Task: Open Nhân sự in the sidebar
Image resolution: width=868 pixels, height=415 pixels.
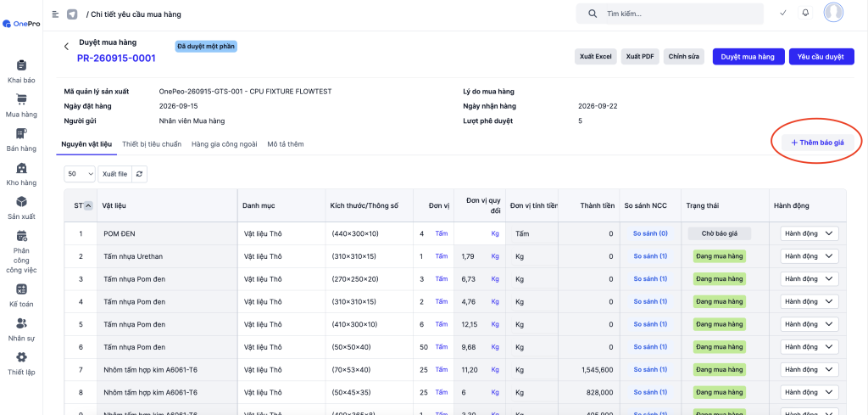Action: tap(21, 329)
